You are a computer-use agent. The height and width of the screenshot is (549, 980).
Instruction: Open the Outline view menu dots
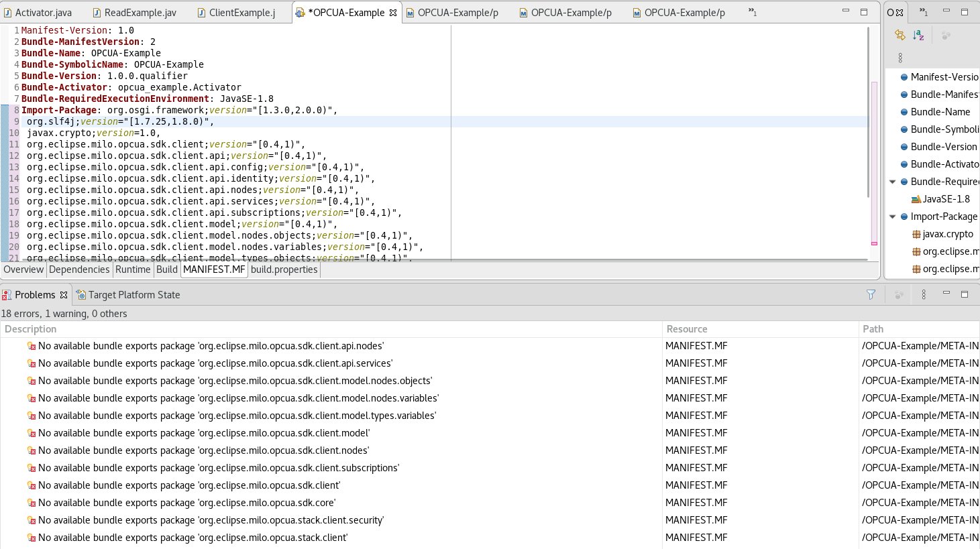coord(900,58)
